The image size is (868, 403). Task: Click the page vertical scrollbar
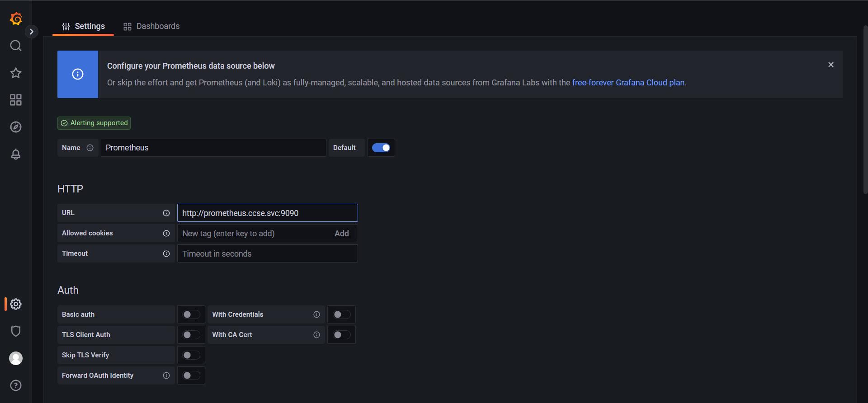(x=865, y=111)
